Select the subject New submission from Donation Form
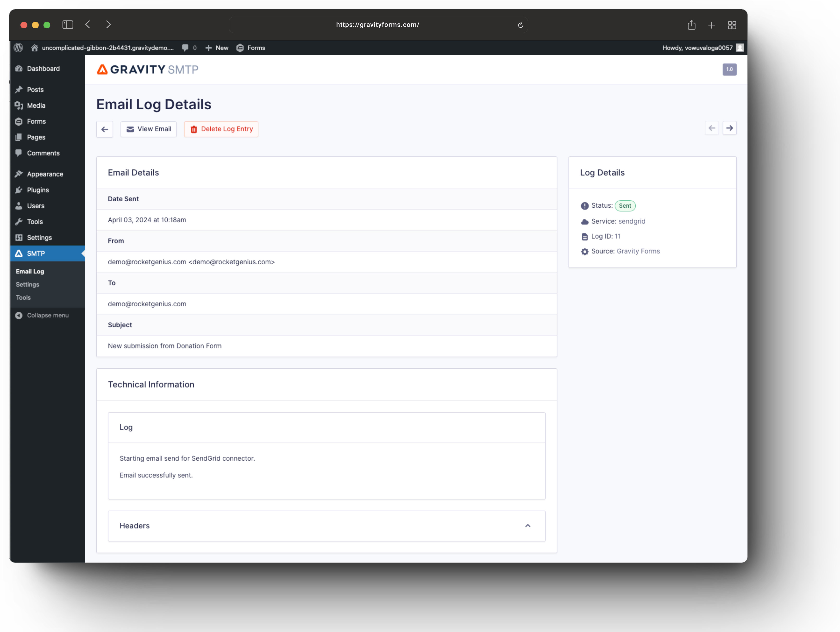 click(x=164, y=346)
